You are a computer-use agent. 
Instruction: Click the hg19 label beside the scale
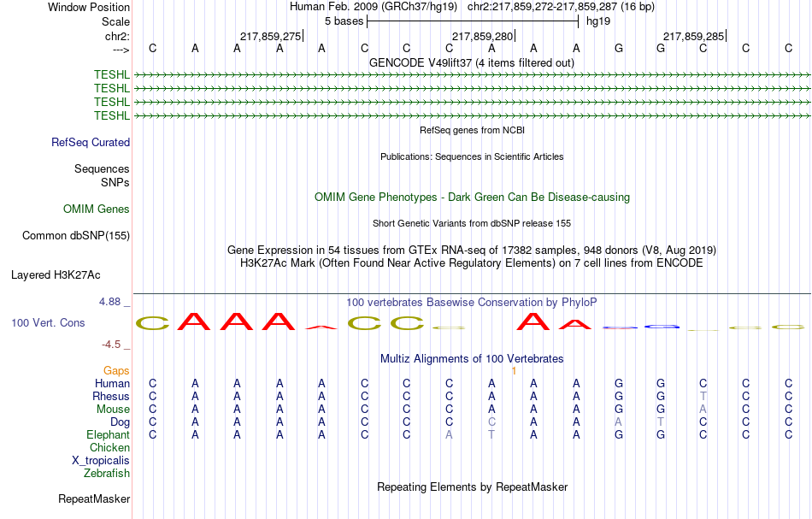598,21
